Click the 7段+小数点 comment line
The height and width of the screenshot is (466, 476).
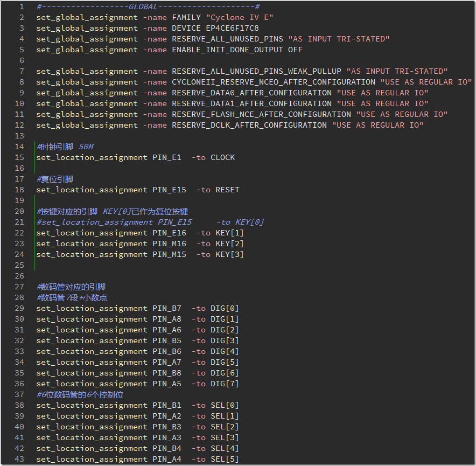pos(72,298)
